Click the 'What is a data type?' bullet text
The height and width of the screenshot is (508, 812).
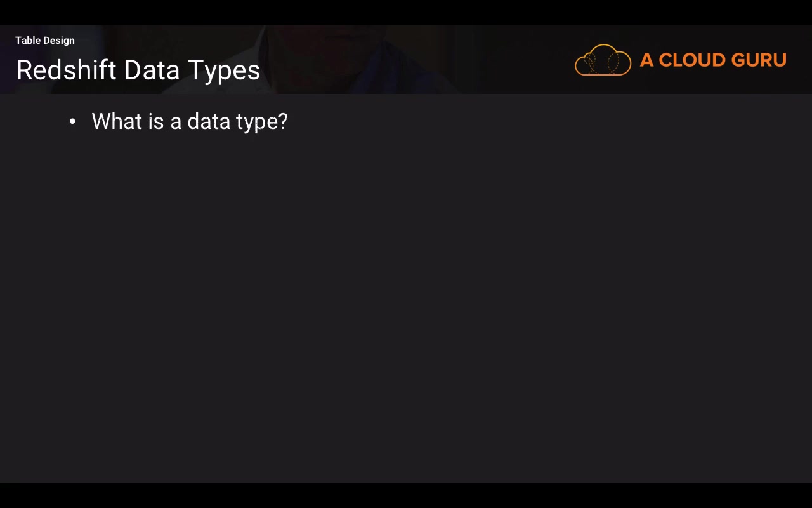pos(190,121)
